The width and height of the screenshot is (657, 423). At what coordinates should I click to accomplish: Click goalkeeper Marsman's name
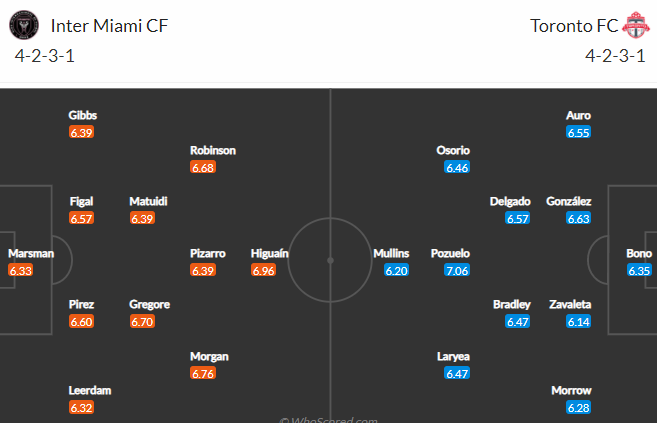click(31, 253)
